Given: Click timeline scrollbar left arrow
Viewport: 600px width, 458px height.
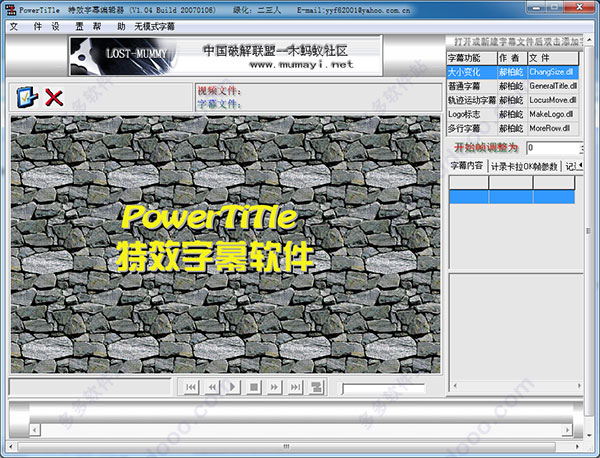Looking at the screenshot, I should [34, 430].
